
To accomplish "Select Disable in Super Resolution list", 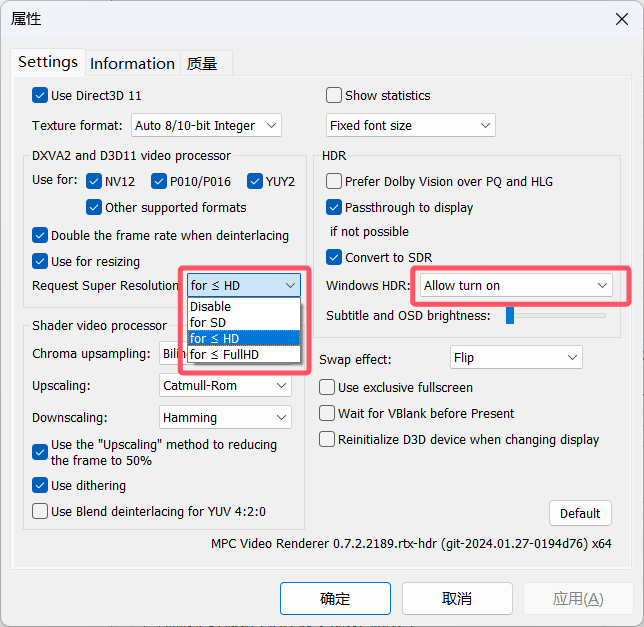I will [211, 306].
